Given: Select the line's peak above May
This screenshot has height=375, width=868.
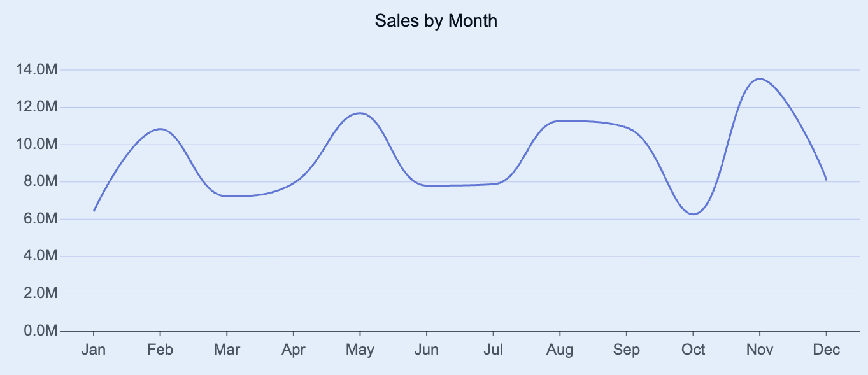Looking at the screenshot, I should 360,113.
